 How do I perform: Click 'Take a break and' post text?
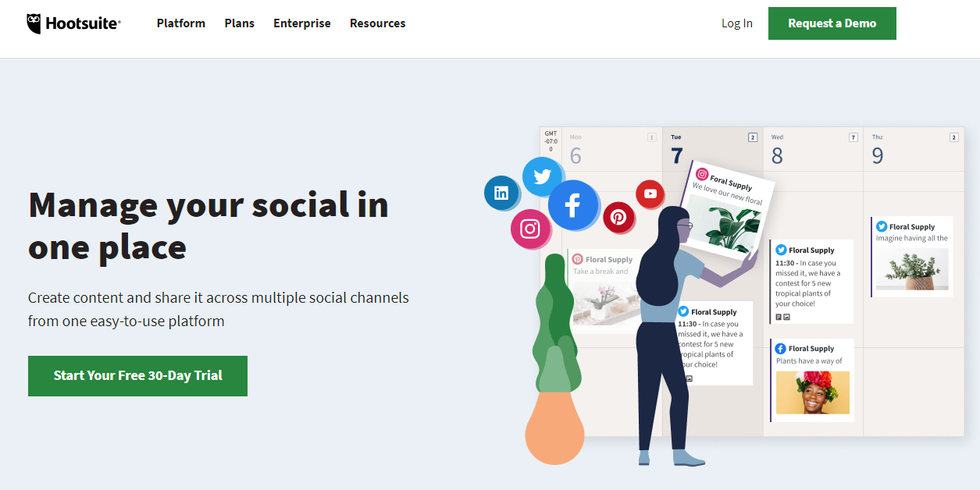coord(600,272)
